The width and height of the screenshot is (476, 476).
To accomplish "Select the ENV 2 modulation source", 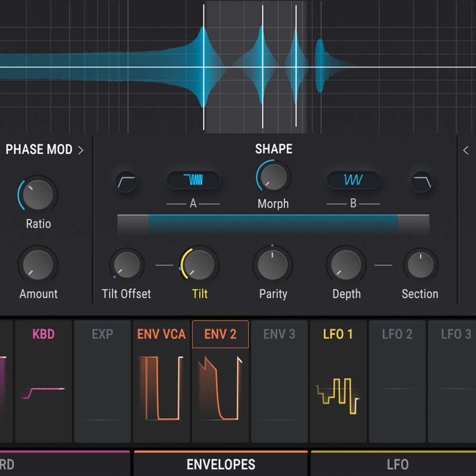I will [x=220, y=334].
